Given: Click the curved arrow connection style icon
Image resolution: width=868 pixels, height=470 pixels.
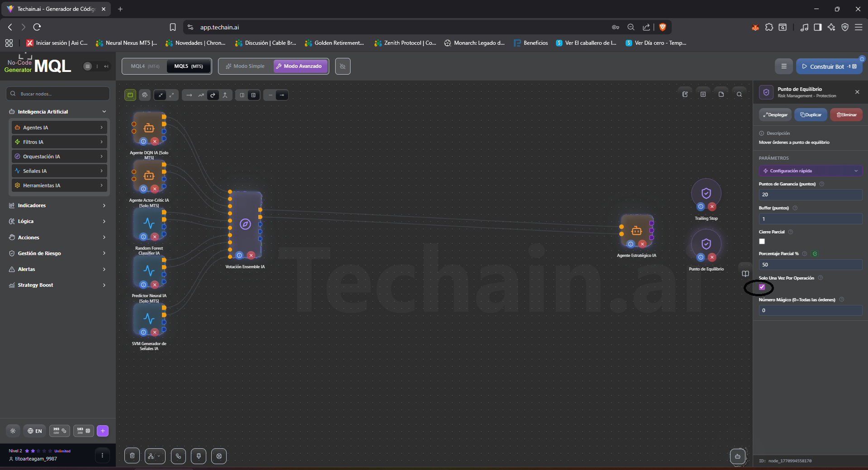Looking at the screenshot, I should [x=213, y=95].
